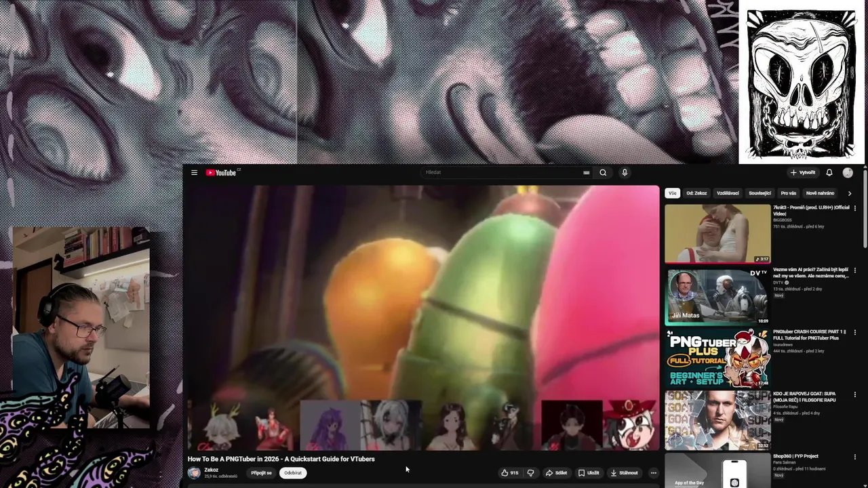Open the on-screen keyboard icon in search
Screen dimensions: 868x488
[x=586, y=173]
